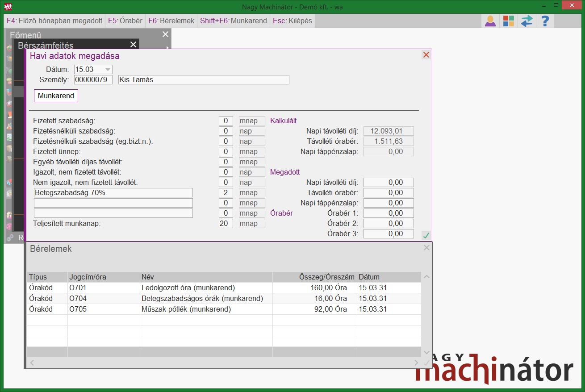Click the Fizetésnélküli szabadság (eg.bizt.n.) value field
The width and height of the screenshot is (585, 392).
pos(226,141)
